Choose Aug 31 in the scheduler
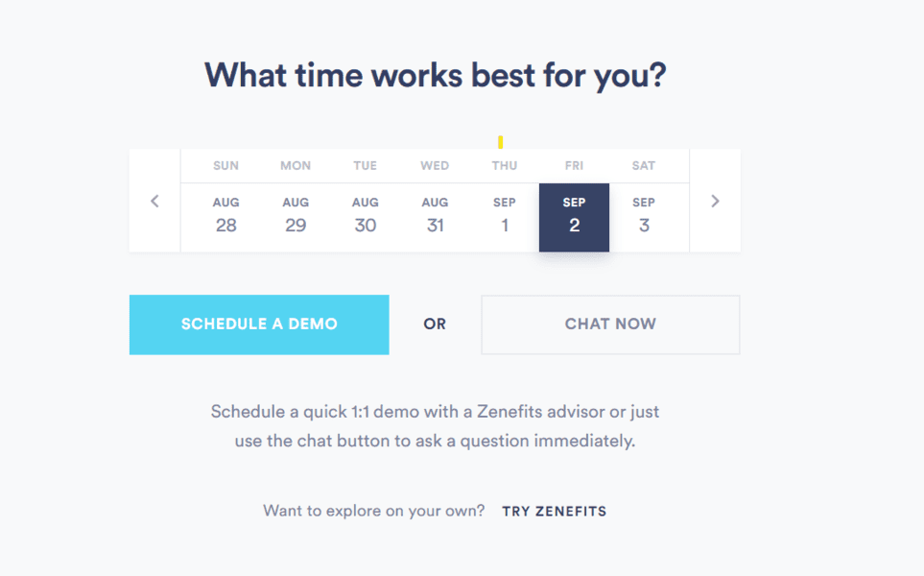 [x=435, y=214]
